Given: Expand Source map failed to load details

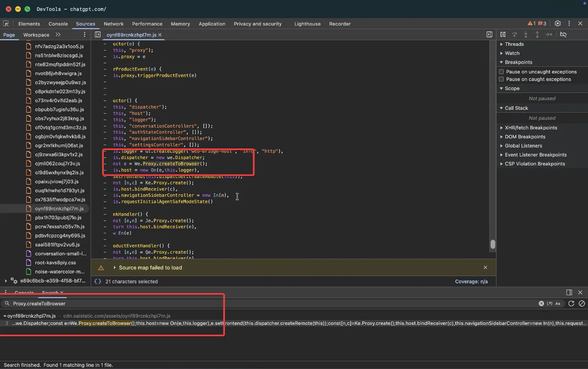Looking at the screenshot, I should point(115,268).
